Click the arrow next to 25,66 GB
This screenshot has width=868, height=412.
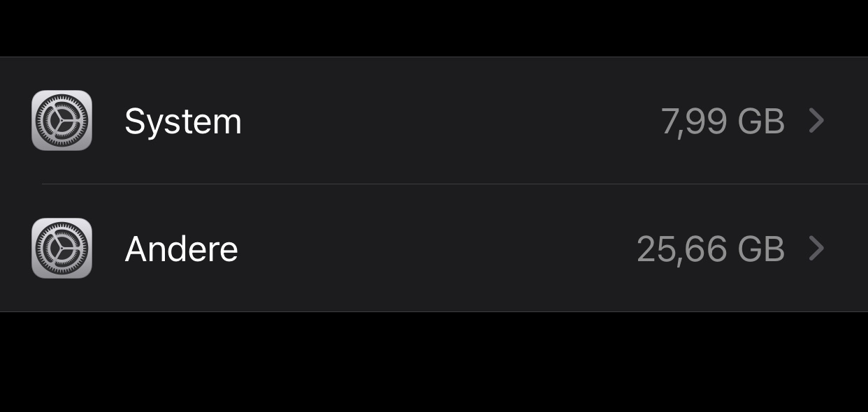[816, 249]
